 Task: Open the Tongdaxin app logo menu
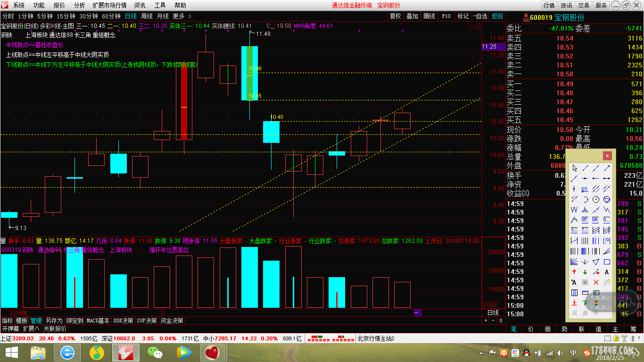[x=4, y=5]
